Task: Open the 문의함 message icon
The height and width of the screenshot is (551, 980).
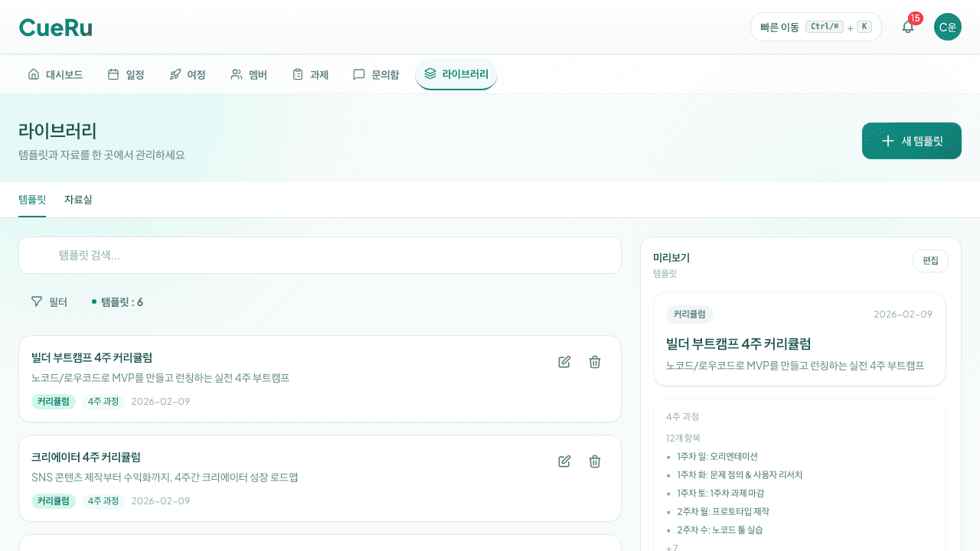Action: click(x=358, y=73)
